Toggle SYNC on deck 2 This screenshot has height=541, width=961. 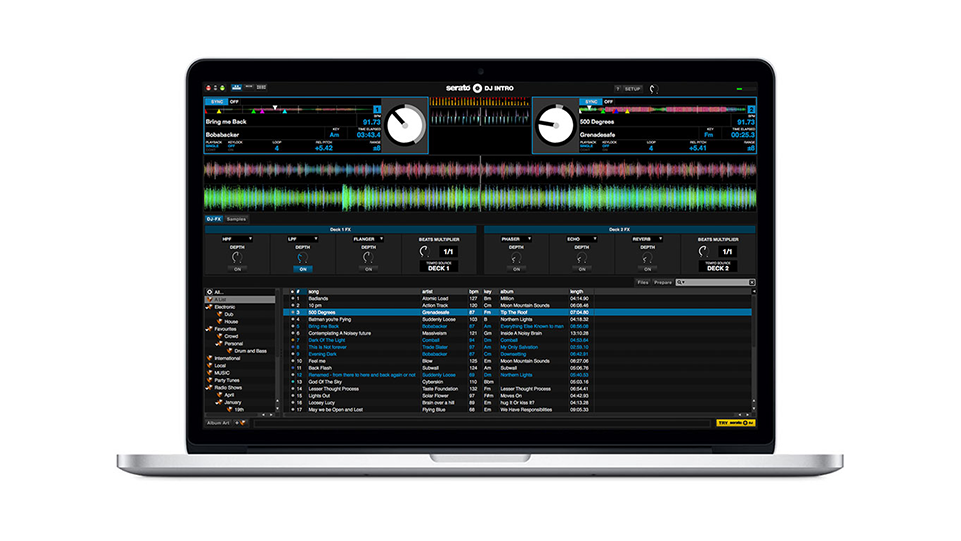pyautogui.click(x=591, y=102)
